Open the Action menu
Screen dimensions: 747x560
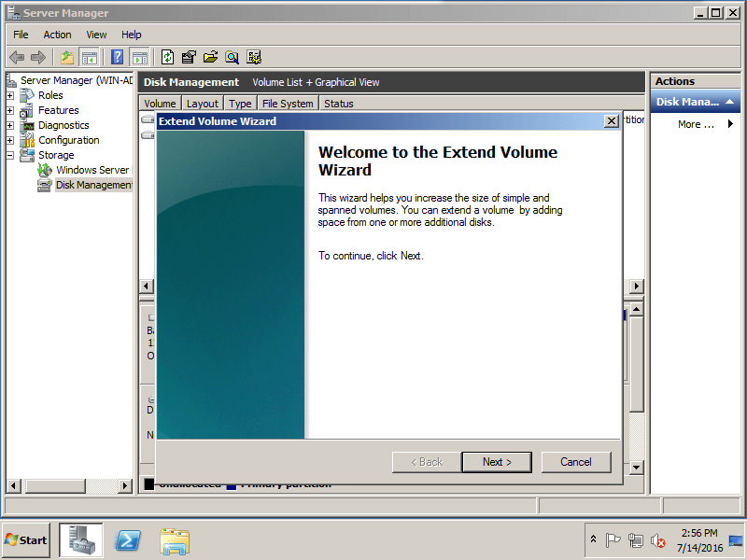click(x=57, y=35)
